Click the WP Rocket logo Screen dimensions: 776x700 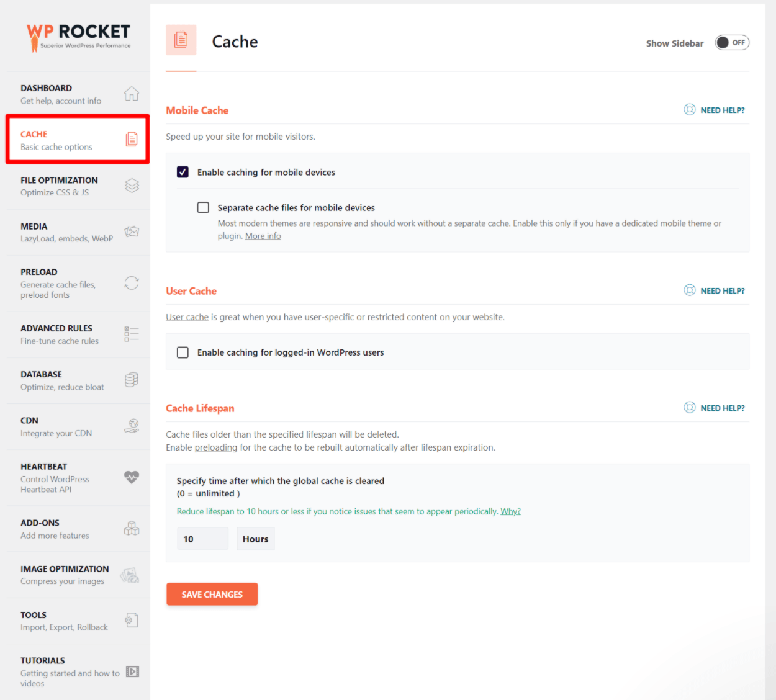[x=78, y=37]
